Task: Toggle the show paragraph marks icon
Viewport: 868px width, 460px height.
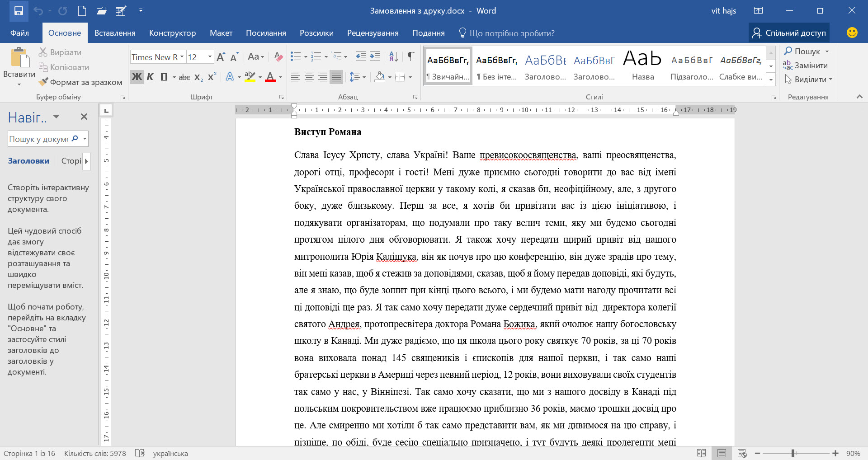Action: 411,56
